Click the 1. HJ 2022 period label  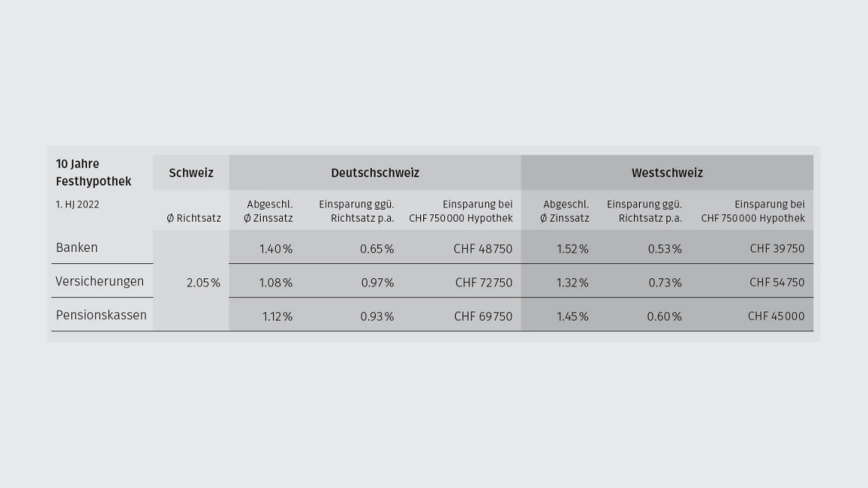click(x=77, y=205)
